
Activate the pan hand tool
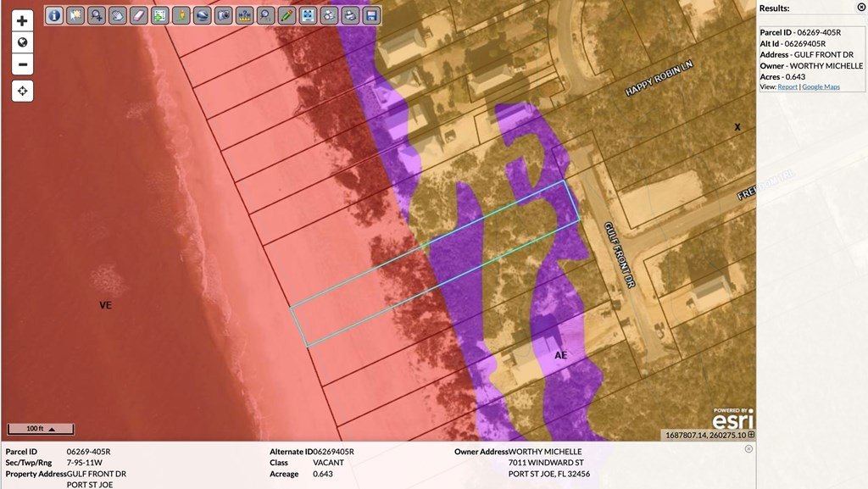119,15
